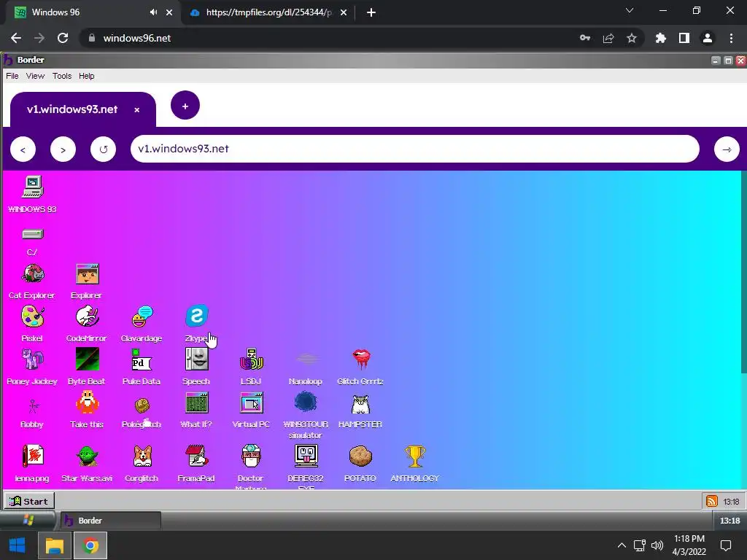
Task: Open a new Chrome tab
Action: pyautogui.click(x=371, y=12)
